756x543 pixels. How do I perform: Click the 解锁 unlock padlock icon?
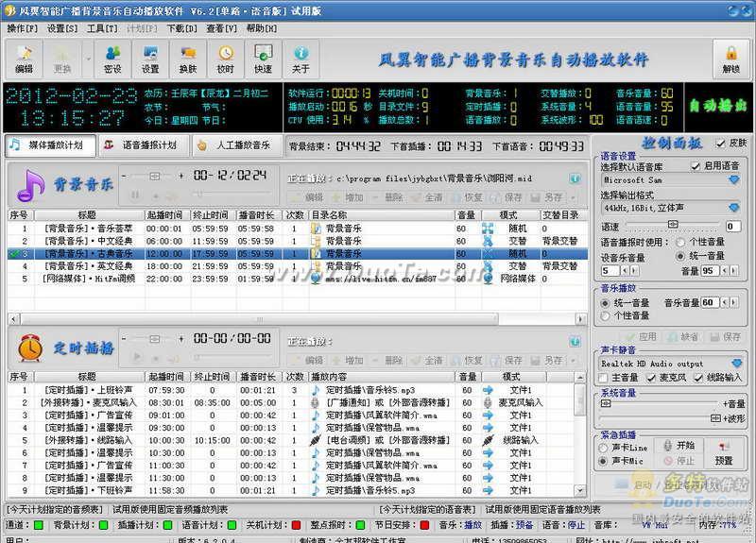pyautogui.click(x=731, y=59)
